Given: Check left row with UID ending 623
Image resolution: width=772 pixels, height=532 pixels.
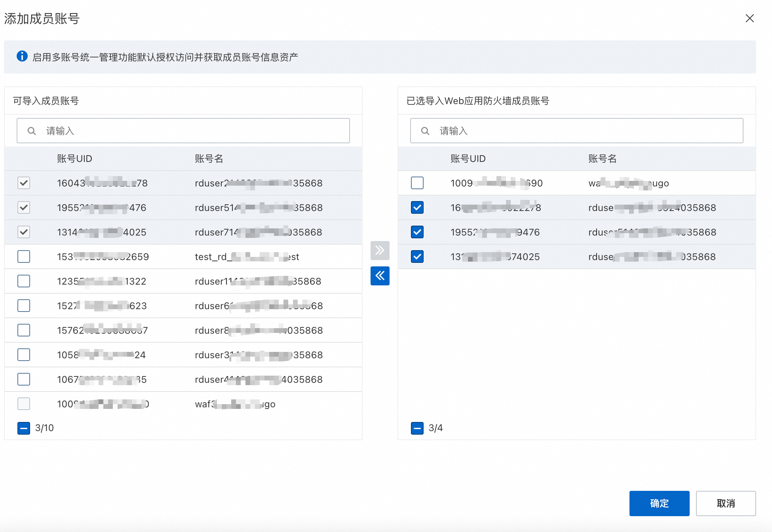Looking at the screenshot, I should [x=24, y=306].
